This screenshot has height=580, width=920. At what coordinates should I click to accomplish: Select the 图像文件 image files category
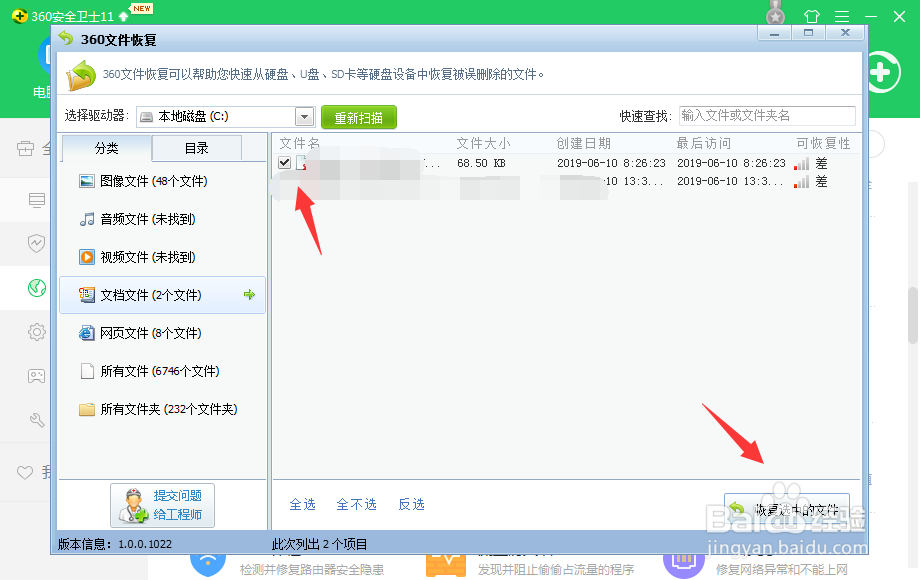point(140,181)
